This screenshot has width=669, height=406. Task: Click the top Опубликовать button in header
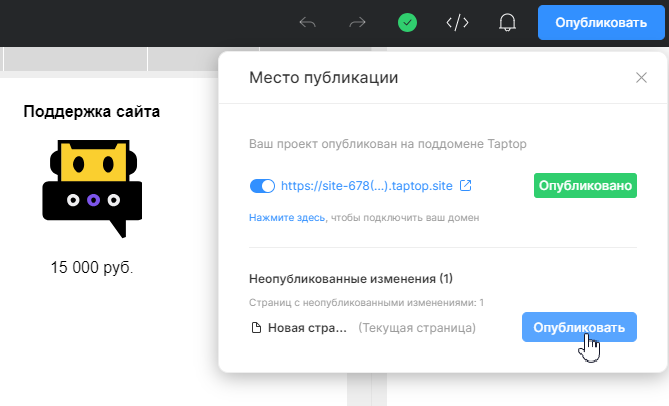(601, 23)
